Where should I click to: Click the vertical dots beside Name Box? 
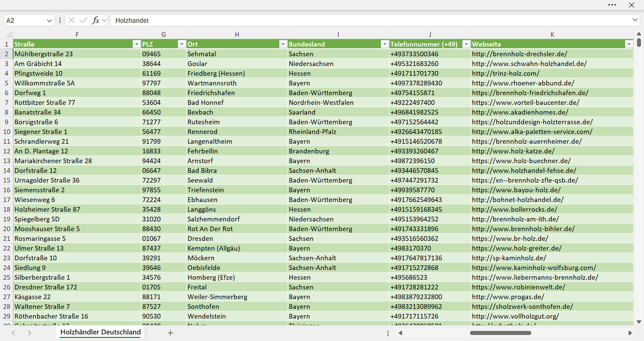[60, 20]
